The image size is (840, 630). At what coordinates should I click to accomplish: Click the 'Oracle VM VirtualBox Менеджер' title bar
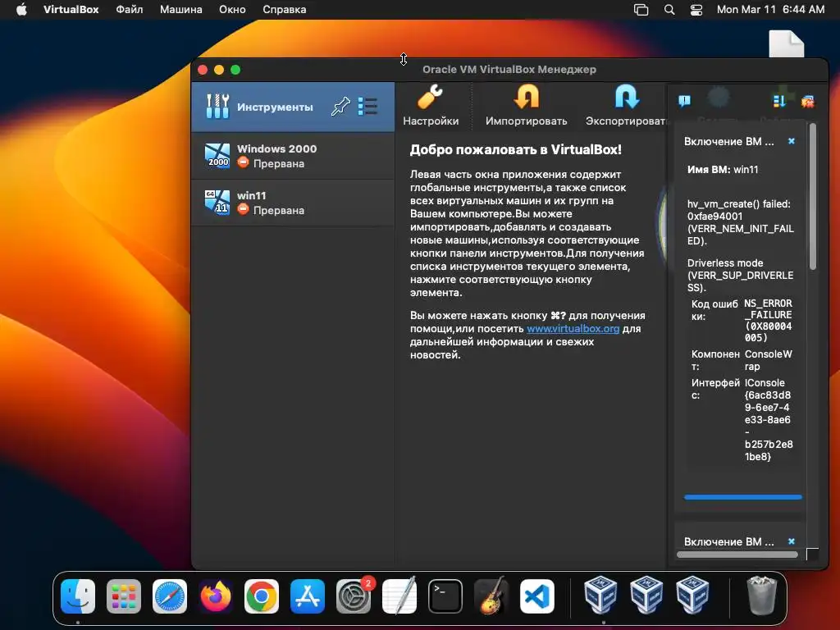509,69
